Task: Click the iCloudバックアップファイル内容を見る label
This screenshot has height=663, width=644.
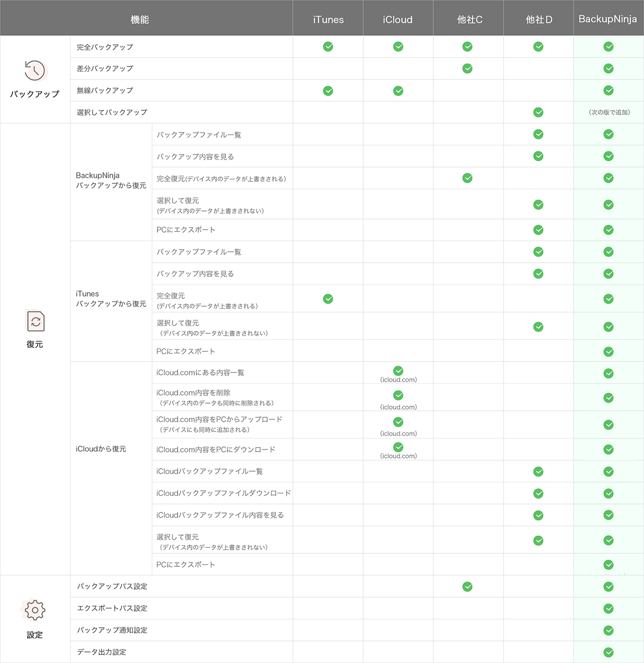Action: 220,515
